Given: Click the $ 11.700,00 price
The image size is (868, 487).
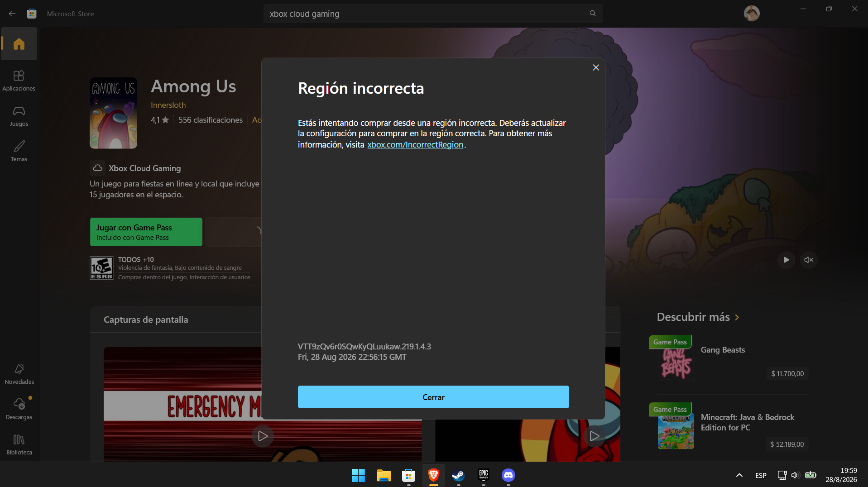Looking at the screenshot, I should point(787,374).
